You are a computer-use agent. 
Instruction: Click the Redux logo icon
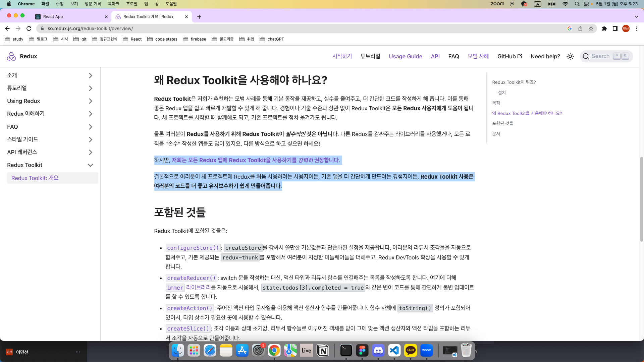(x=11, y=56)
